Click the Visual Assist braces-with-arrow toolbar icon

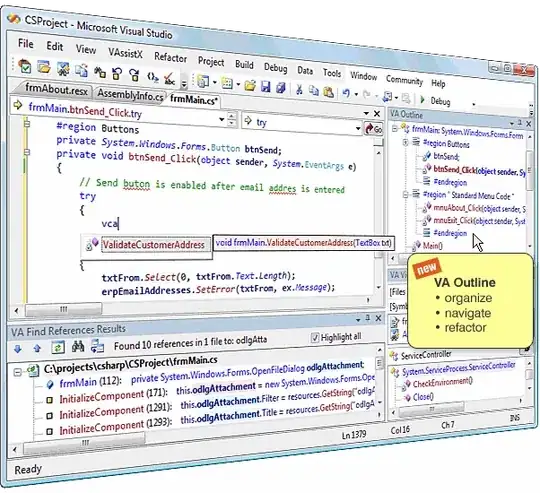coord(152,77)
